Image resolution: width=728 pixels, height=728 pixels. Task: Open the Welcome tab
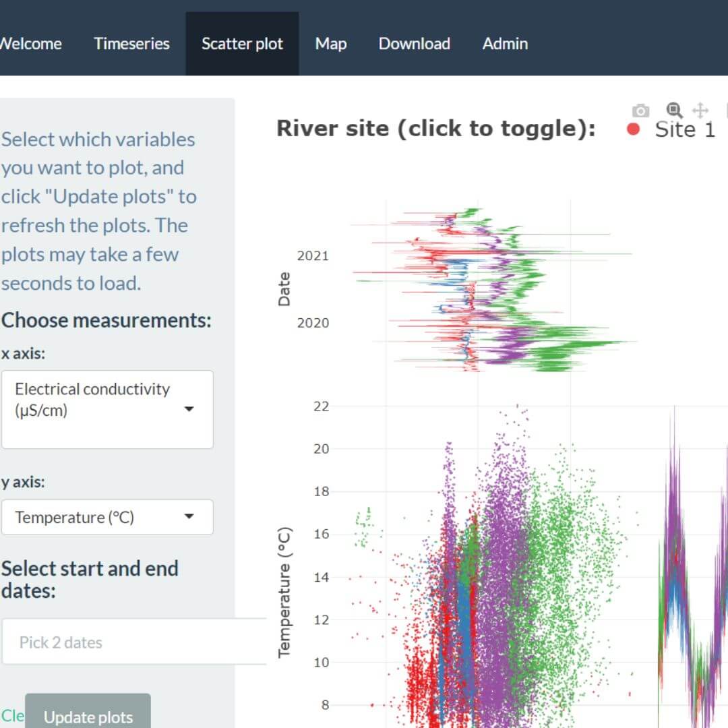(30, 44)
